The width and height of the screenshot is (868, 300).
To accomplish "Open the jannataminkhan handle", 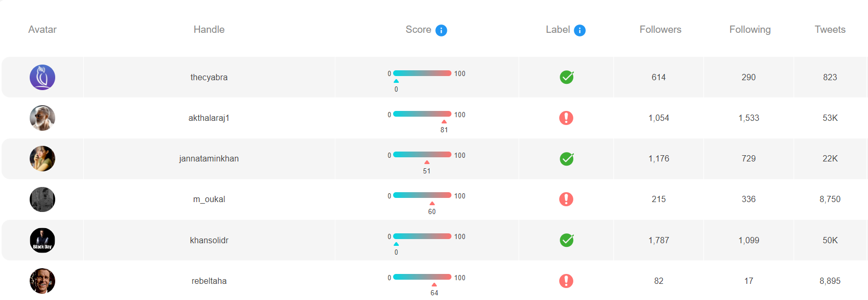I will click(209, 158).
